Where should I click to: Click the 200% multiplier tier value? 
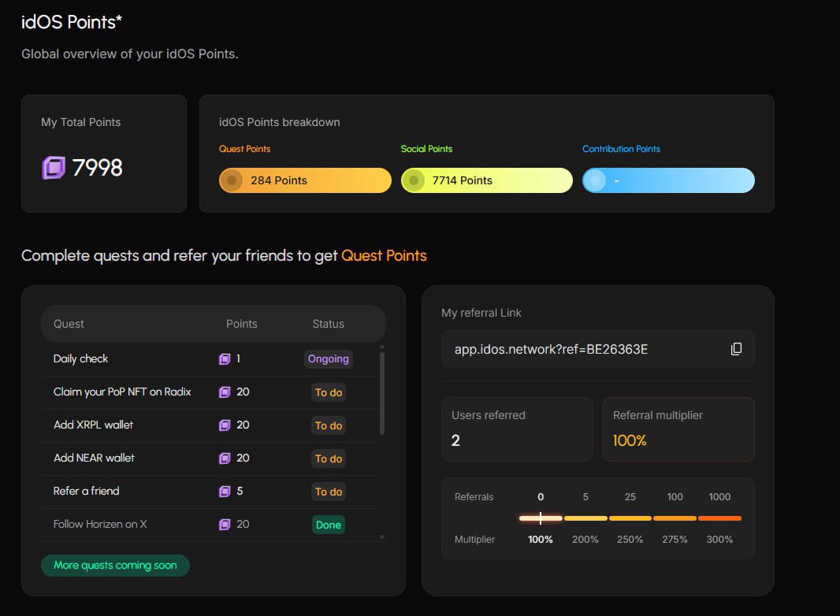tap(585, 540)
